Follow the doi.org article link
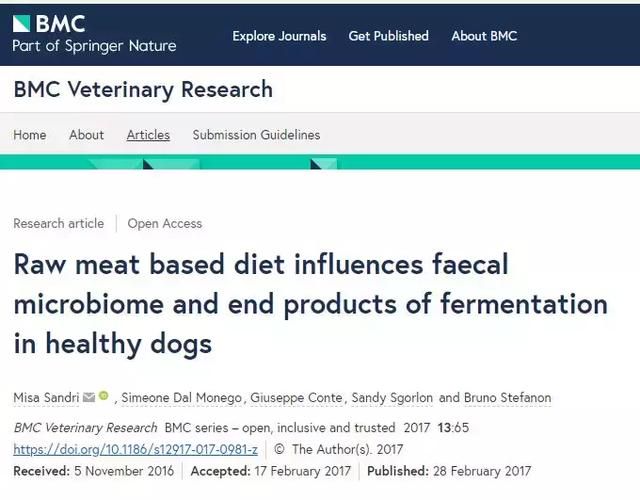640x500 pixels. click(136, 449)
